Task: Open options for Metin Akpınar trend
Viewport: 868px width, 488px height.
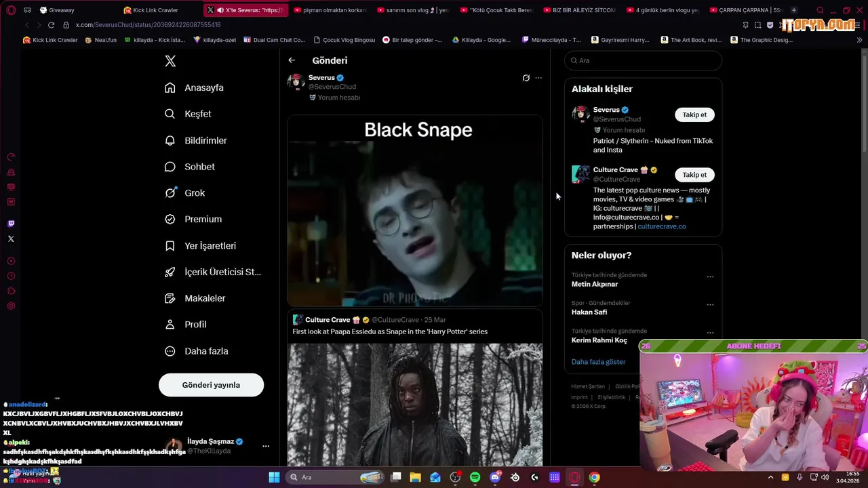Action: [x=710, y=277]
